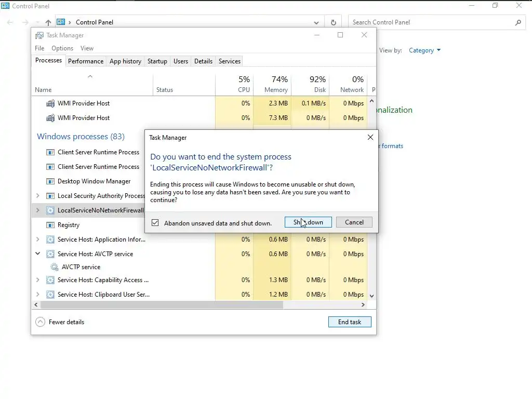Collapse to Fewer details view

[x=60, y=322]
